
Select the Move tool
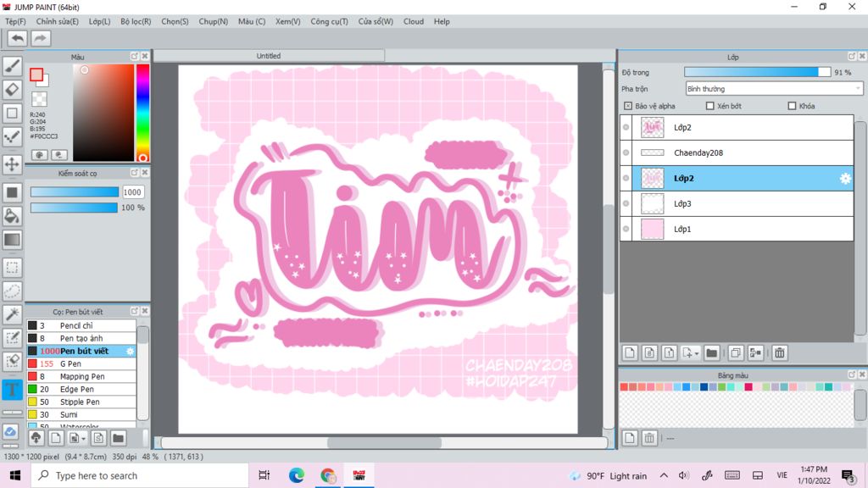coord(12,164)
